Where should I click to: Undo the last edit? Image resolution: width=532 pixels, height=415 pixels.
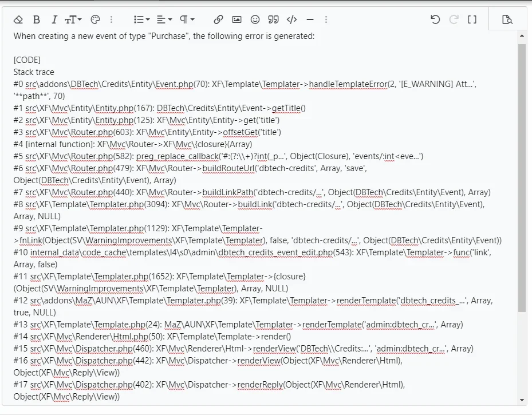(x=435, y=19)
